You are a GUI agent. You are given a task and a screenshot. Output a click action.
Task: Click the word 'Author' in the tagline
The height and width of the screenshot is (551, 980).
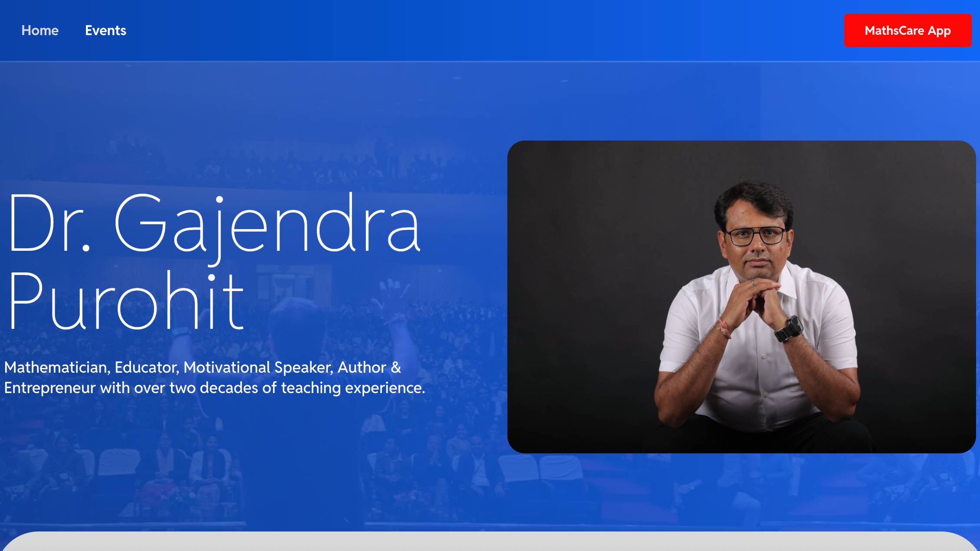coord(362,367)
